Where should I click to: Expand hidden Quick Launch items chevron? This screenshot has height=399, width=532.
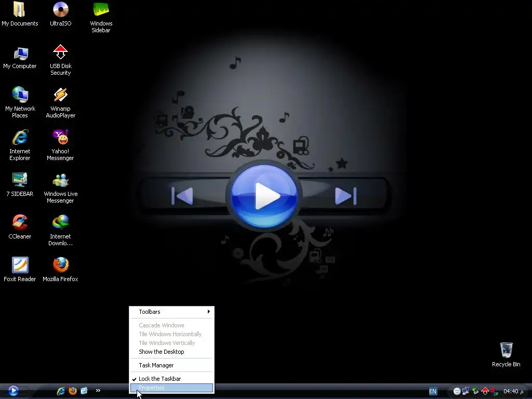(98, 391)
